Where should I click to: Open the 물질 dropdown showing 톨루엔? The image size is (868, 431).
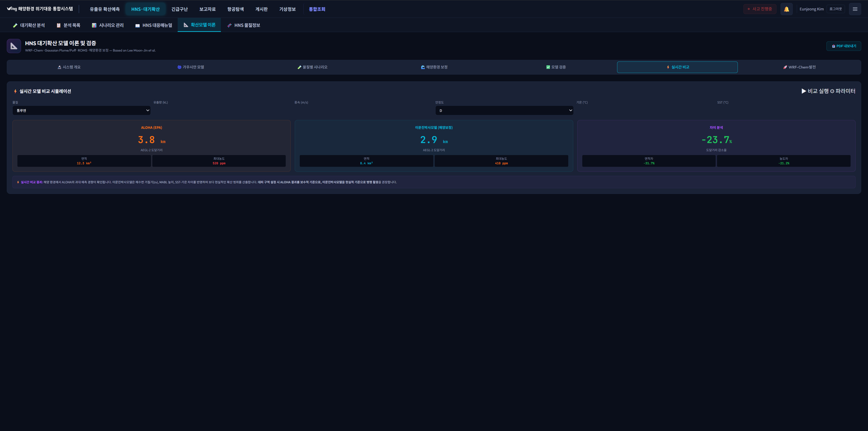82,111
